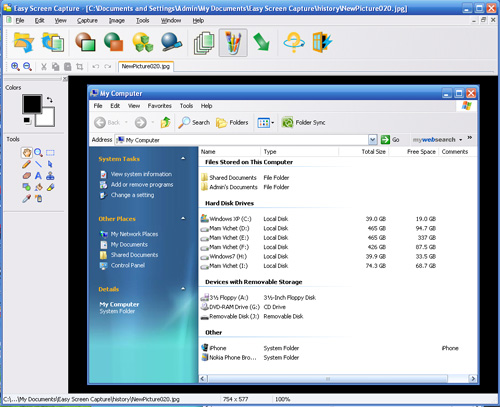This screenshot has width=500, height=407.
Task: Click the Folder Sync button
Action: [x=303, y=123]
